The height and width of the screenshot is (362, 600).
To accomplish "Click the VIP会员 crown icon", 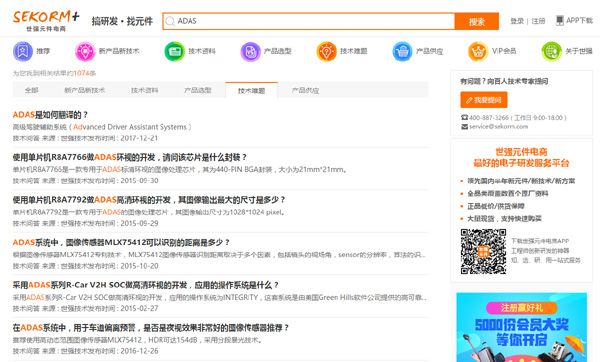I will pyautogui.click(x=478, y=51).
